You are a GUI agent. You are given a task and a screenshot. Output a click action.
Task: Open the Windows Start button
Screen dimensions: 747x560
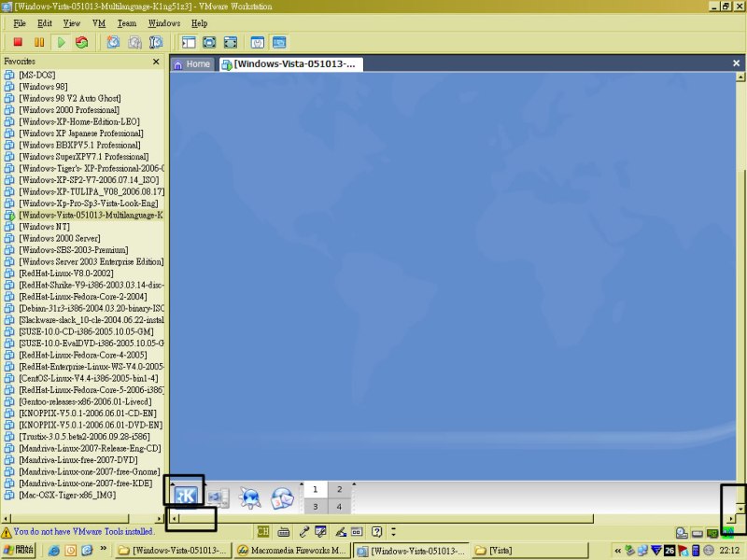coord(19,550)
